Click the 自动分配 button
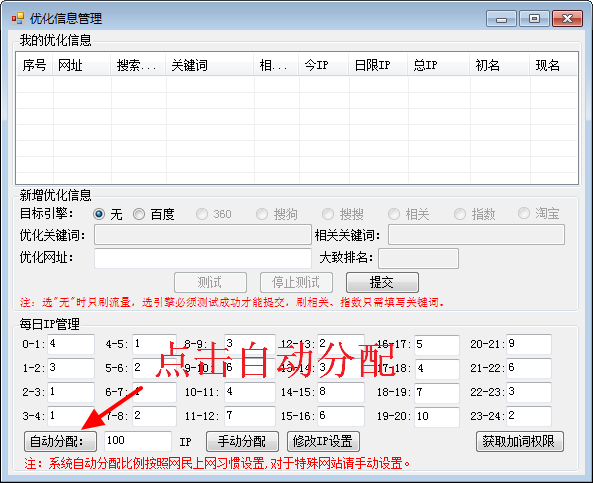This screenshot has height=483, width=593. coord(61,441)
